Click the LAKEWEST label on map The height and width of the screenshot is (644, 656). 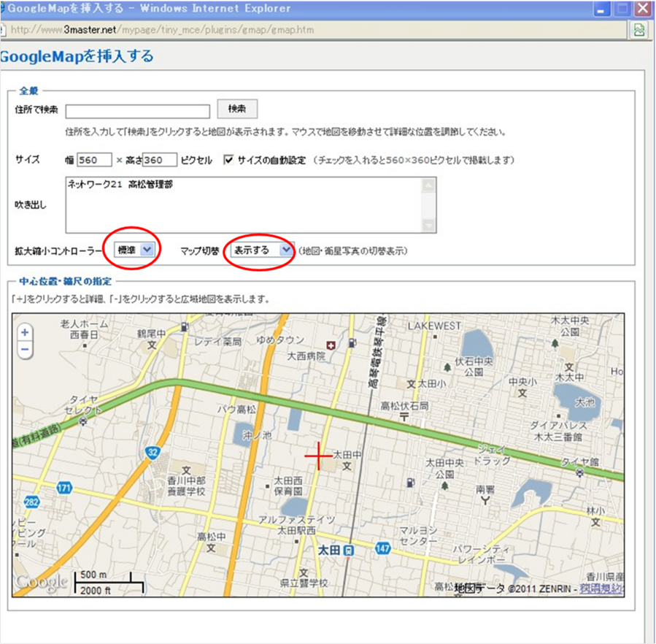[434, 326]
